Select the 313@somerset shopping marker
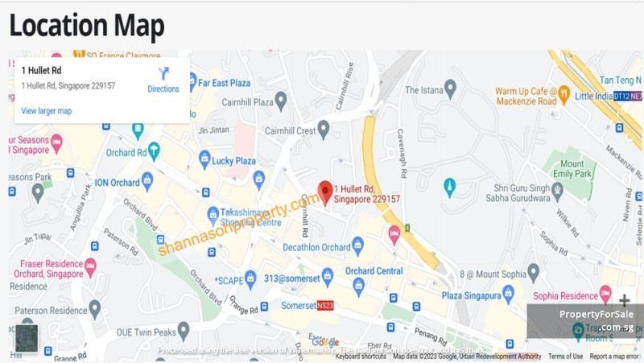The width and height of the screenshot is (644, 363). (x=328, y=278)
